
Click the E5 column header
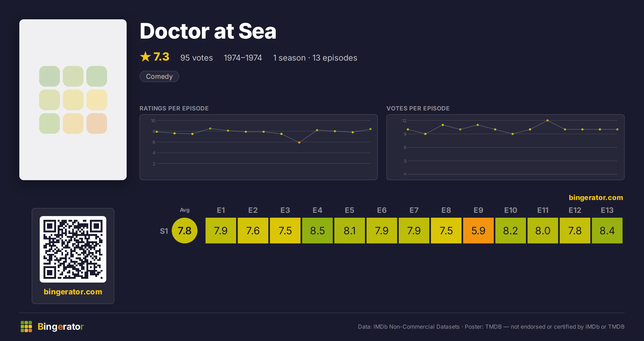tap(350, 210)
